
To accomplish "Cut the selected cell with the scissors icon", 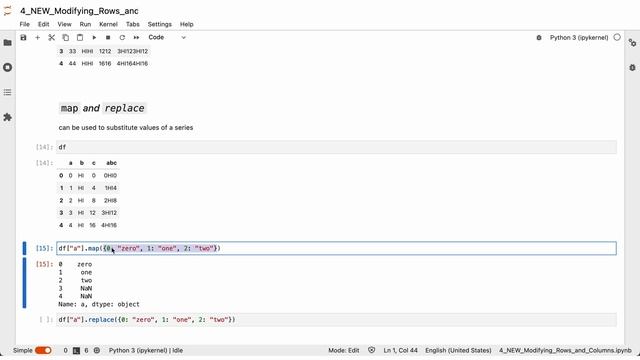I will coord(51,38).
